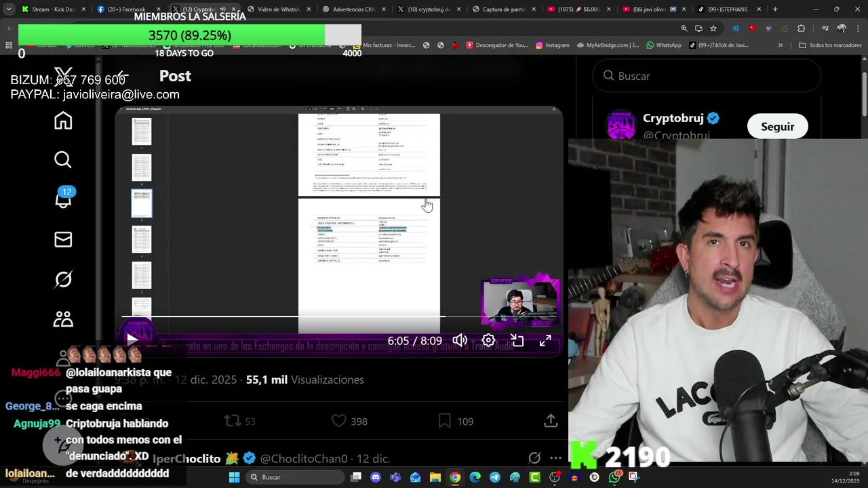Image resolution: width=868 pixels, height=488 pixels.
Task: Open Cryptobruj profile name link
Action: click(x=673, y=118)
